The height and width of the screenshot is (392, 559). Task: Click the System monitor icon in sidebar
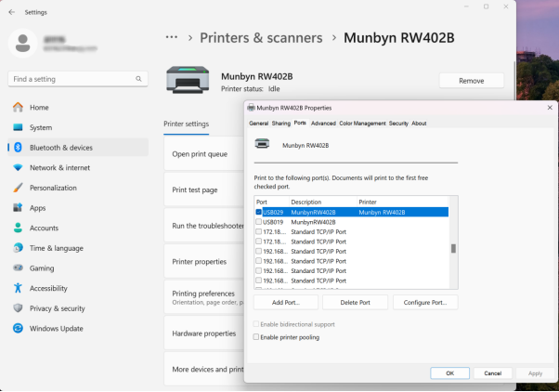tap(18, 127)
